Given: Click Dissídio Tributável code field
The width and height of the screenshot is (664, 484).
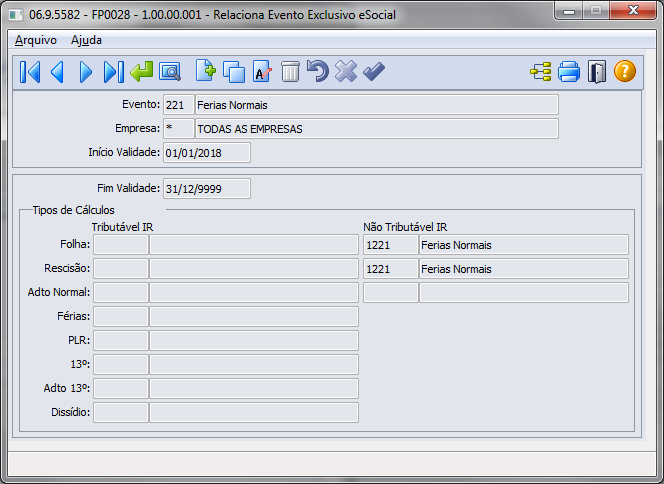Looking at the screenshot, I should [x=121, y=412].
